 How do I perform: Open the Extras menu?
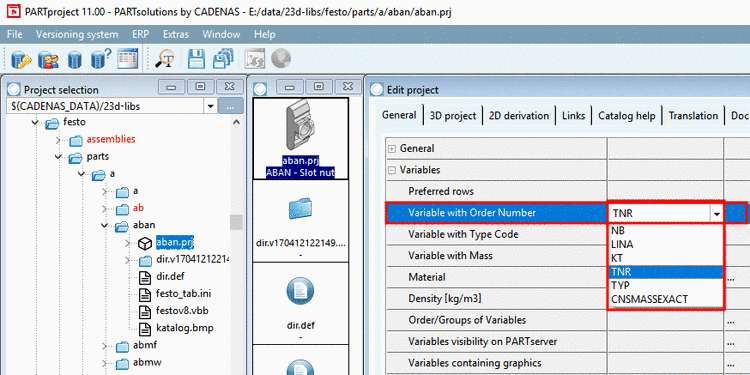tap(176, 34)
